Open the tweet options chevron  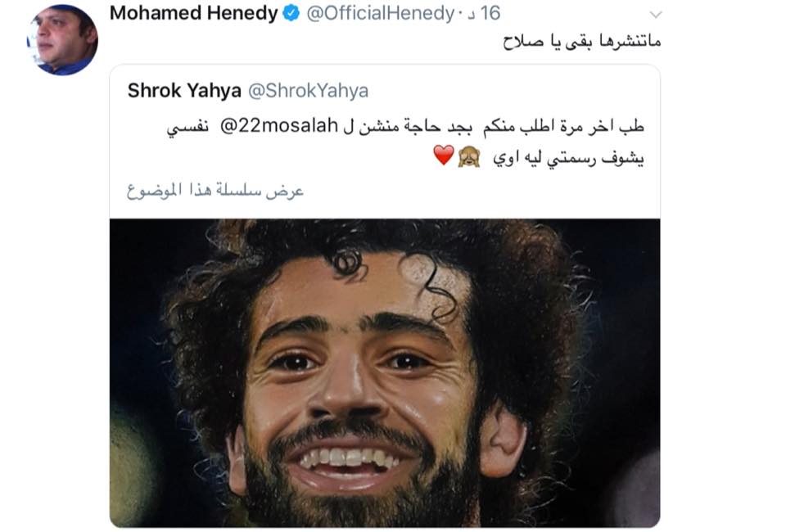656,15
